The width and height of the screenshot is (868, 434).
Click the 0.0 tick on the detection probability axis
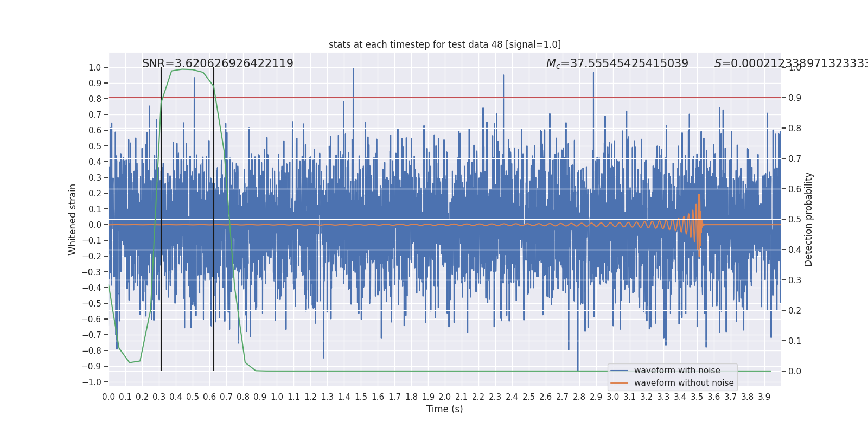(795, 372)
